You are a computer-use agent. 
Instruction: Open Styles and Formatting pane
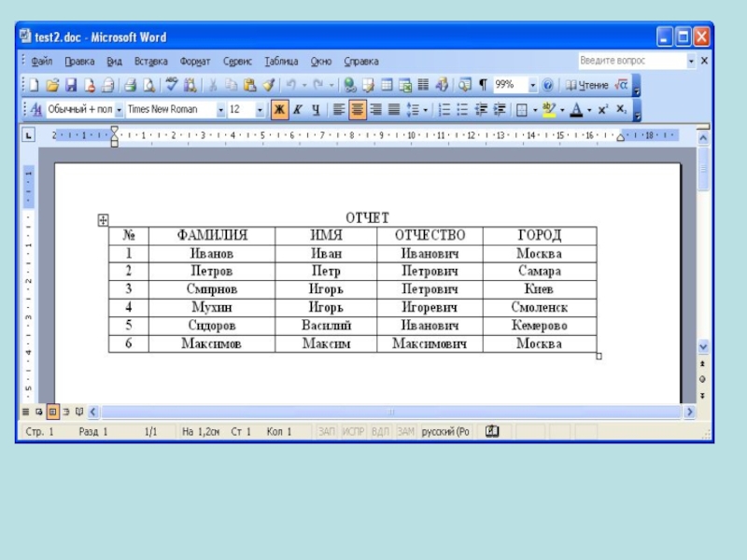(36, 109)
